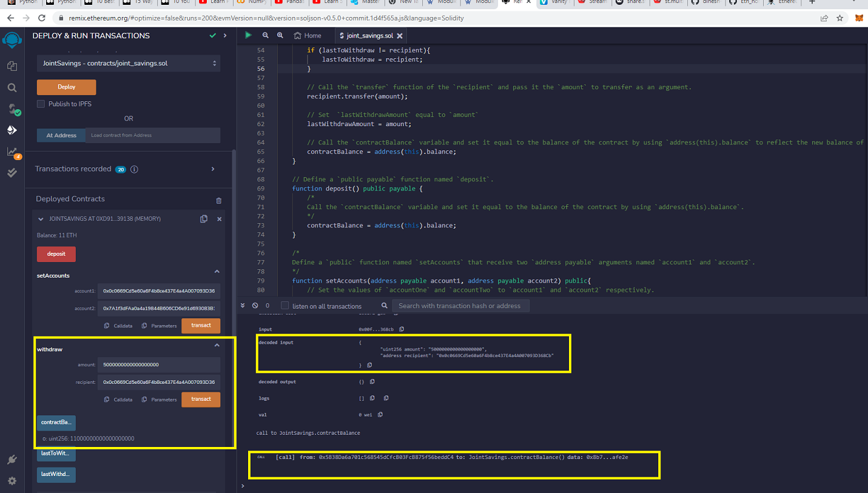Focus the Load contract from Address field
The image size is (868, 493).
153,135
